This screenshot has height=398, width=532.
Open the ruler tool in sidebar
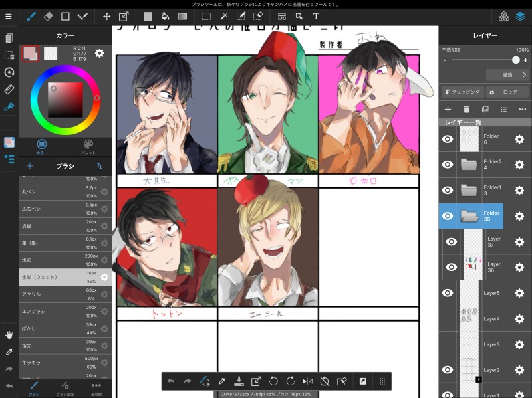coord(9,90)
